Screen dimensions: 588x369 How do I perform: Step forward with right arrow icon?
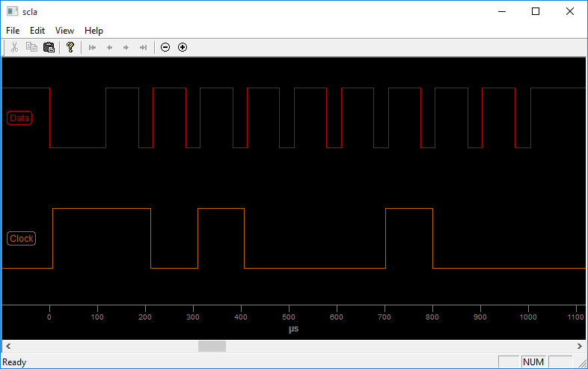(126, 47)
